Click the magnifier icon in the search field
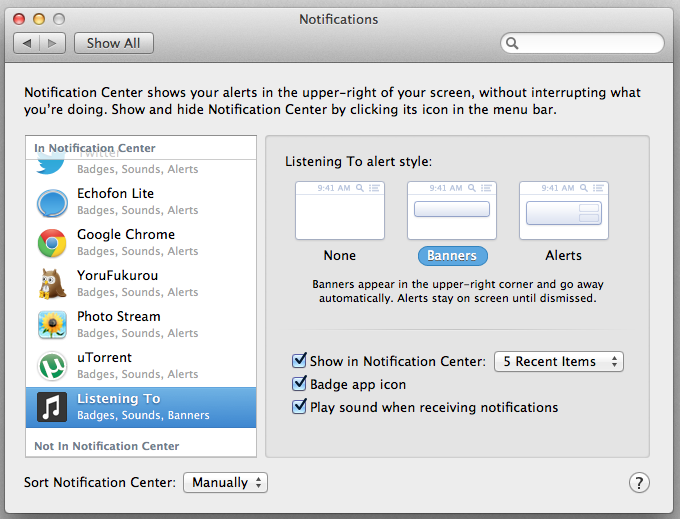Image resolution: width=680 pixels, height=519 pixels. (x=512, y=43)
